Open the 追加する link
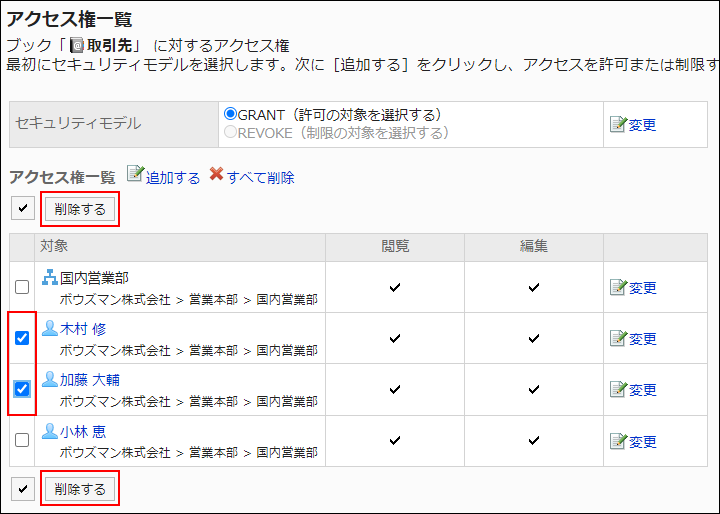Image resolution: width=720 pixels, height=514 pixels. (x=173, y=178)
